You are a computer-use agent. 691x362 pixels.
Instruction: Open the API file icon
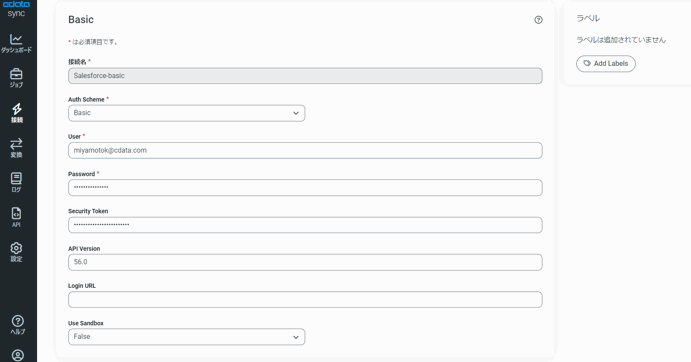(x=16, y=213)
